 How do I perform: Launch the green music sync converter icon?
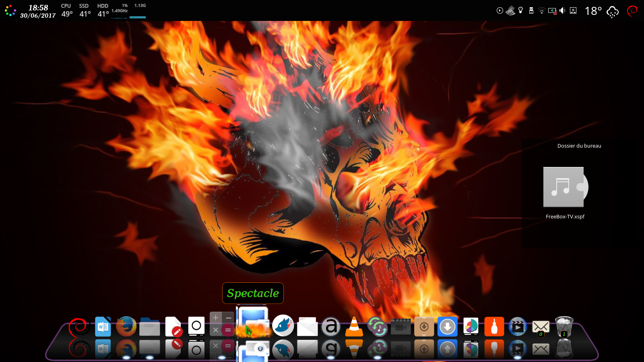click(x=378, y=327)
